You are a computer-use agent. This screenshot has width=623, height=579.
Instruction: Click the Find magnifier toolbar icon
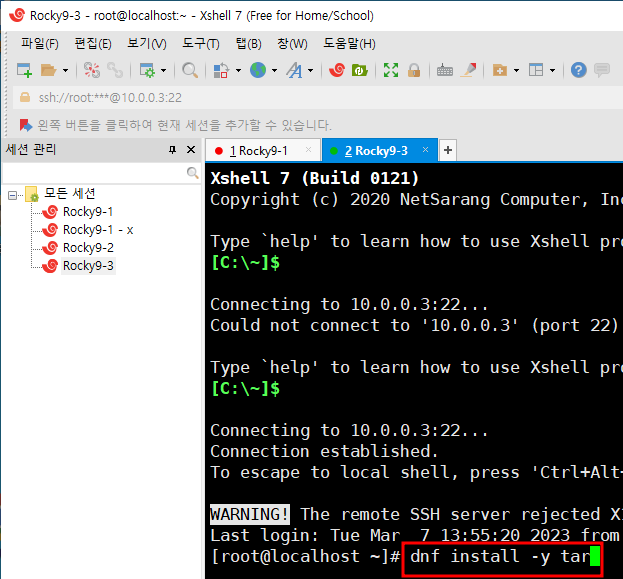click(190, 70)
